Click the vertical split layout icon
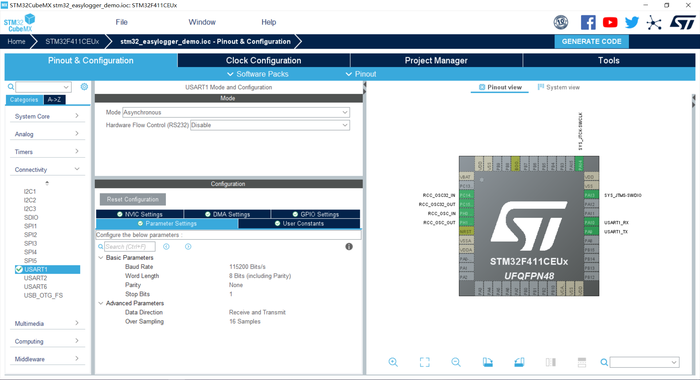 [550, 362]
